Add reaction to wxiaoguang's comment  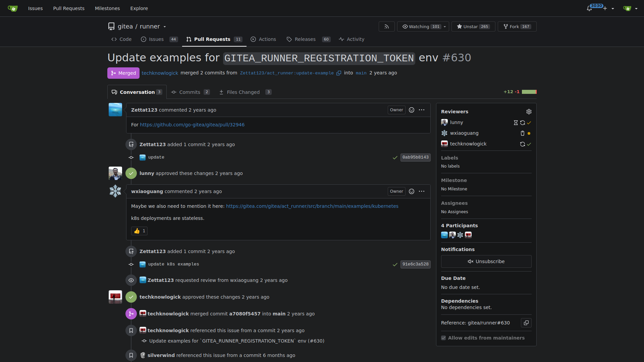coord(412,191)
